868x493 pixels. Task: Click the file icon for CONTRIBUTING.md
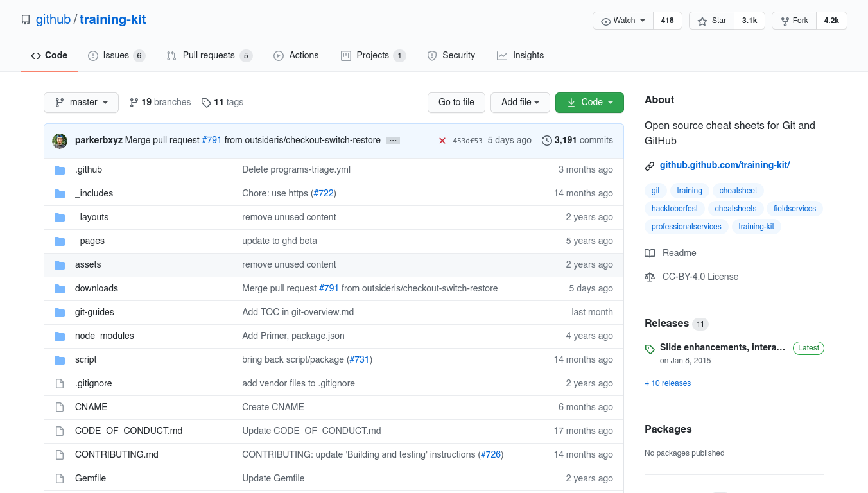point(60,454)
